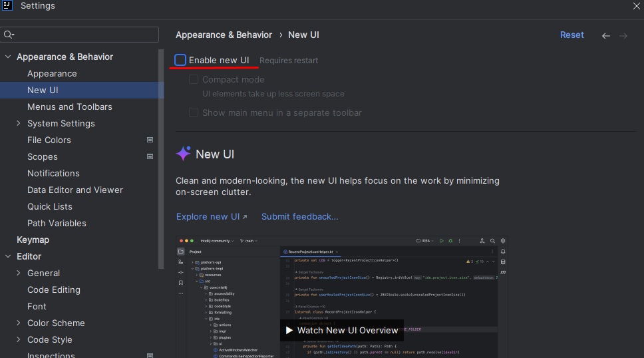The image size is (644, 358).
Task: Go forward with the right arrow
Action: 623,36
